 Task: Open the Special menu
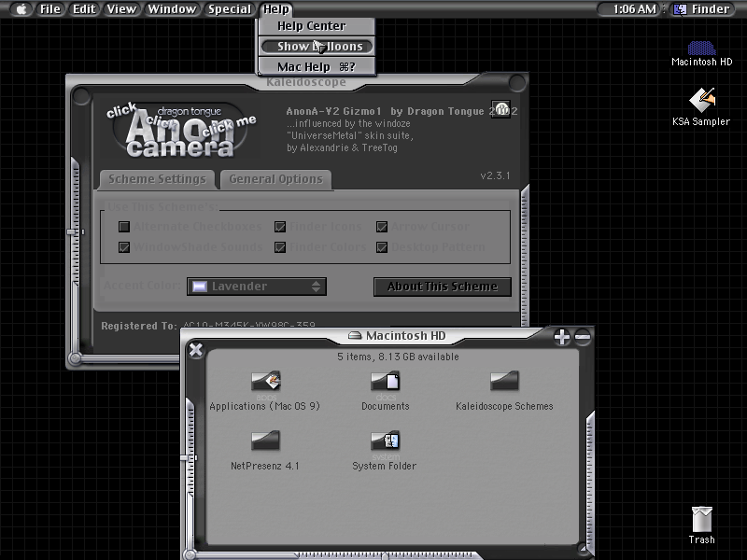point(230,9)
